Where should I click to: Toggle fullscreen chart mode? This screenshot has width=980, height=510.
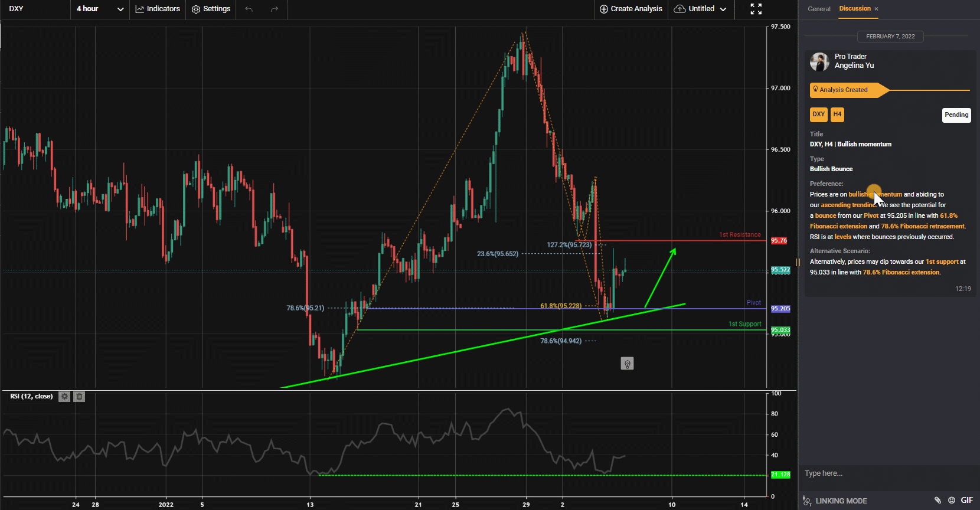click(756, 9)
